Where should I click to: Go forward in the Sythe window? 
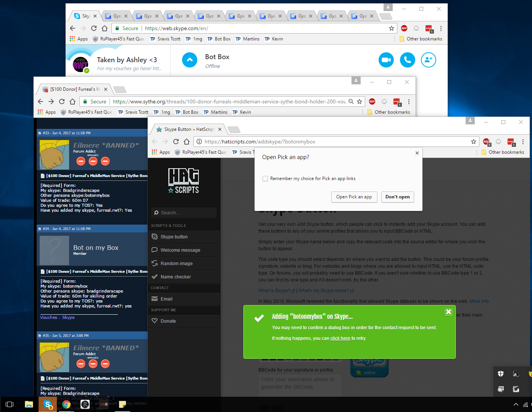[51, 101]
